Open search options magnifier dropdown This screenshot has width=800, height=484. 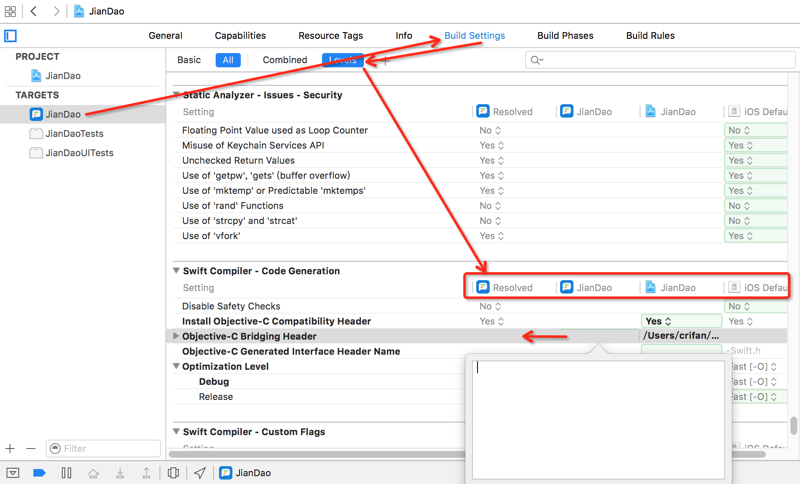click(x=537, y=60)
